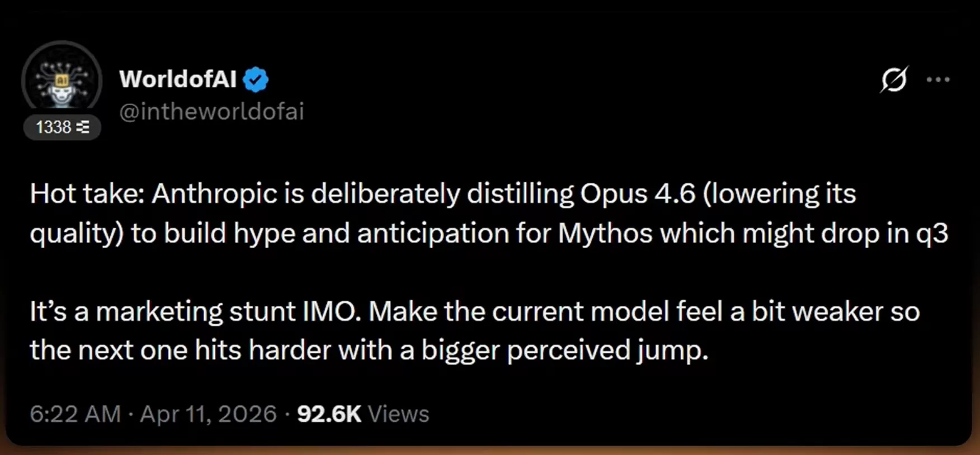
Task: Open the Apr 11, 2026 timestamp
Action: pos(210,414)
